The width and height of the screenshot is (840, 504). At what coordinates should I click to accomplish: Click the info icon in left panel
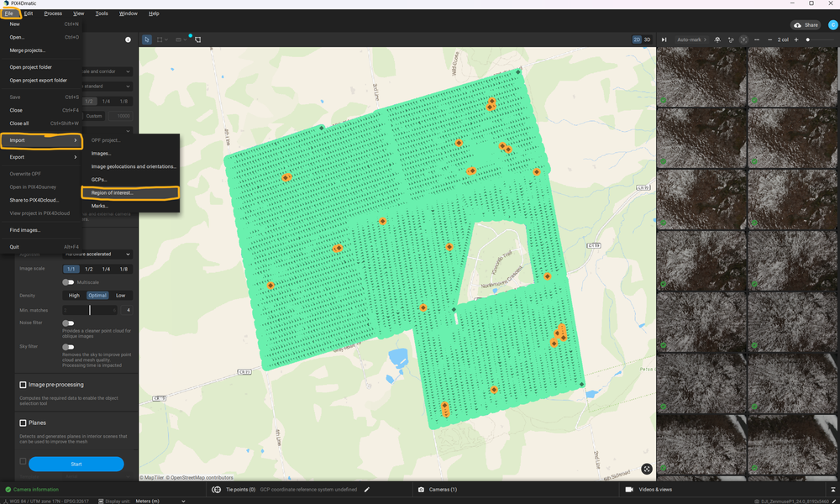pyautogui.click(x=128, y=39)
